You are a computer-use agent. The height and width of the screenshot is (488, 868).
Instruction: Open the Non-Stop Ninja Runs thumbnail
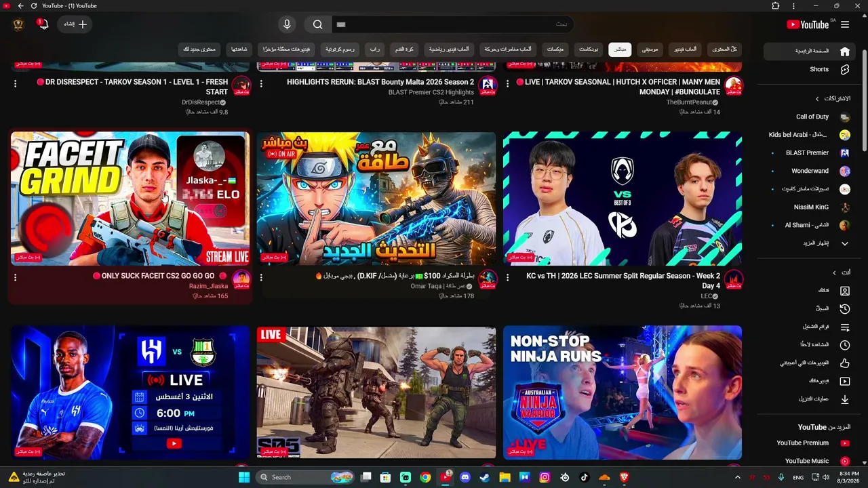coord(623,392)
